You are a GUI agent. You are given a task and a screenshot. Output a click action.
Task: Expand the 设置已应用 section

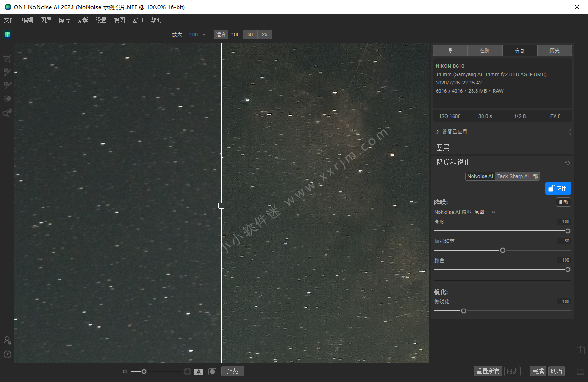[438, 132]
